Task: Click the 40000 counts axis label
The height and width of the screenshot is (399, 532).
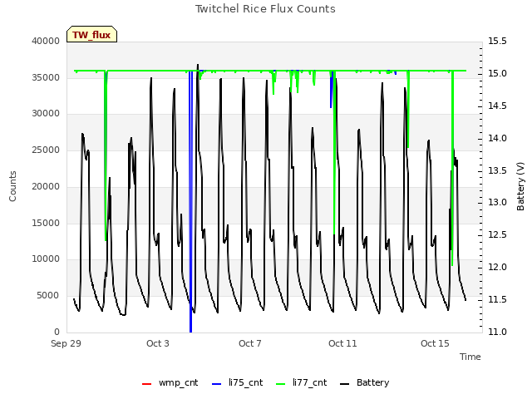Action: [46, 41]
